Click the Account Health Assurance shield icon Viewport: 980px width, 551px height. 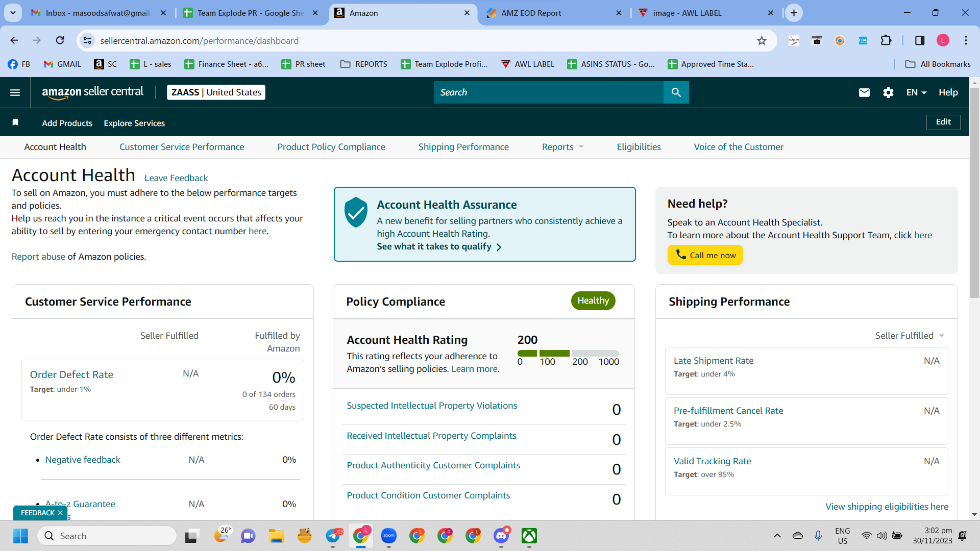pos(356,212)
